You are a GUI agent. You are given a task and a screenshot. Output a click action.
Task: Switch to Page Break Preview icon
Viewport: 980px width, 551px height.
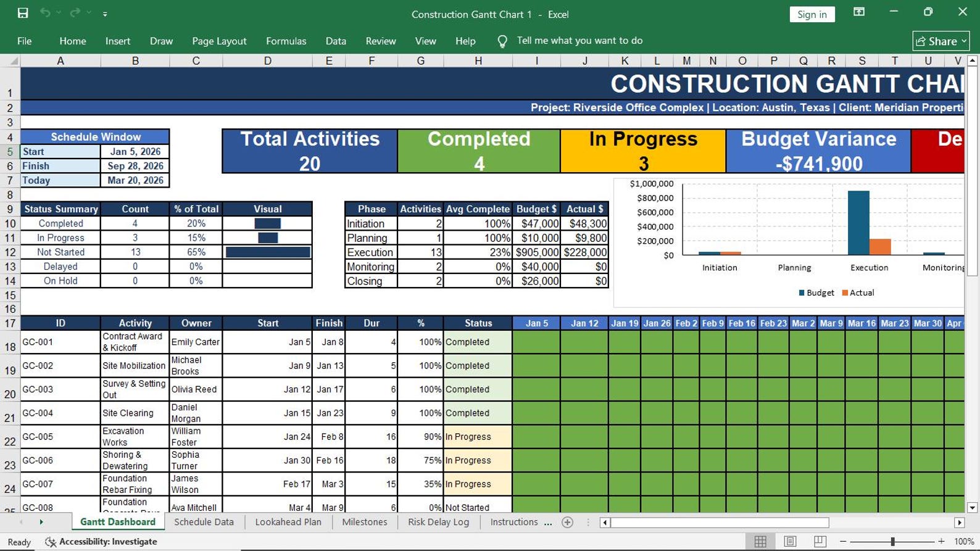820,541
